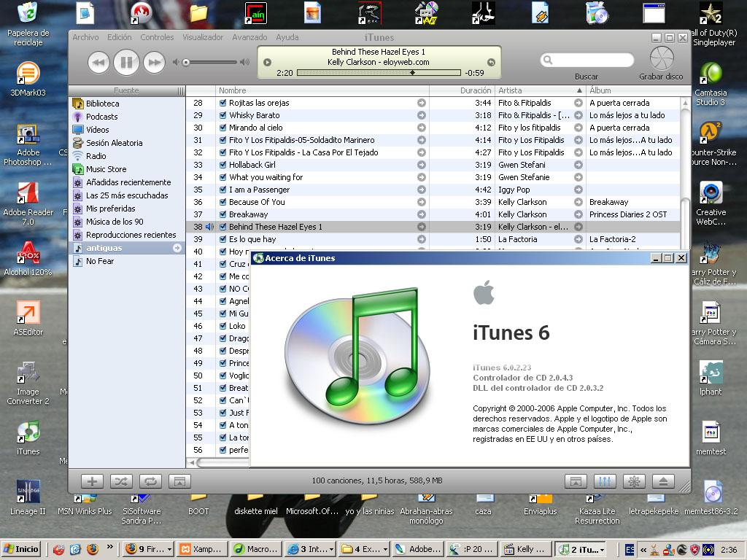Open the Music Store arrow next to antiguas
The image size is (747, 560).
pos(177,248)
